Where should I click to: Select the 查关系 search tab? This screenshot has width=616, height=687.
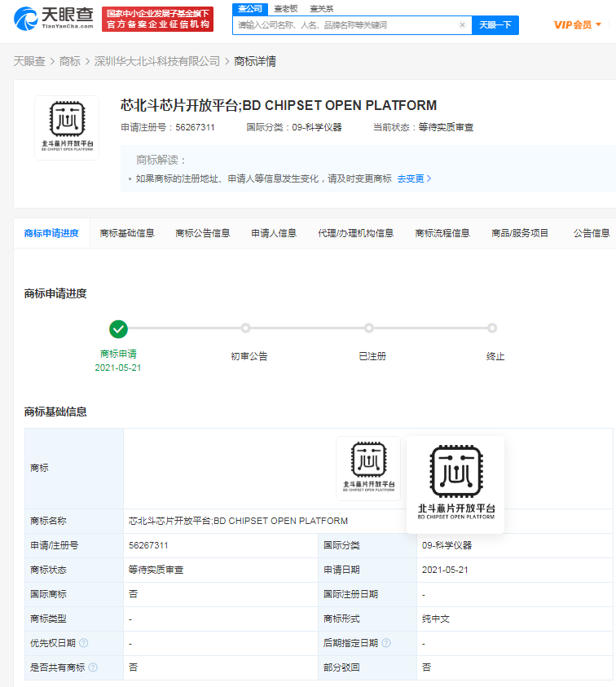[321, 8]
